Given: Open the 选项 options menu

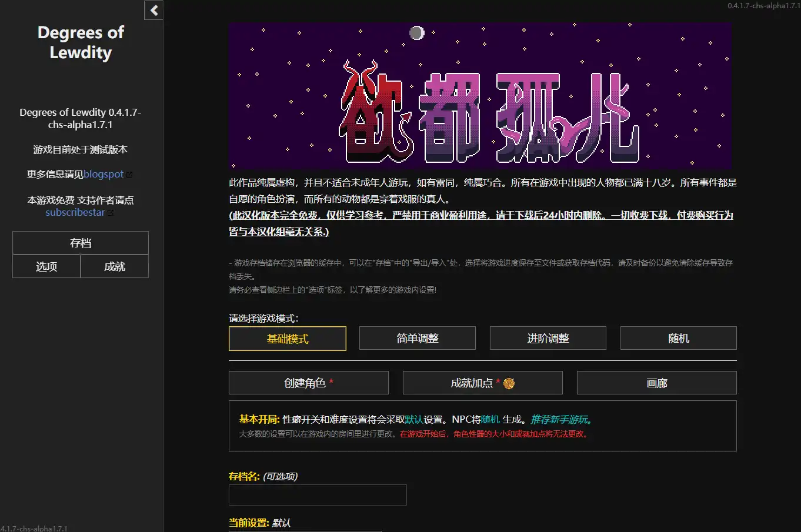Looking at the screenshot, I should tap(46, 266).
